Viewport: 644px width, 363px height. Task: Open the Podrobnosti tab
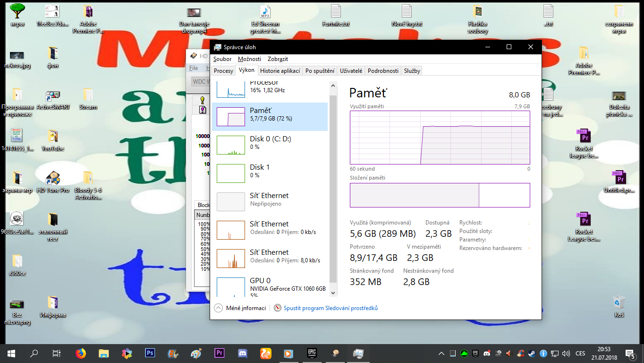point(383,71)
